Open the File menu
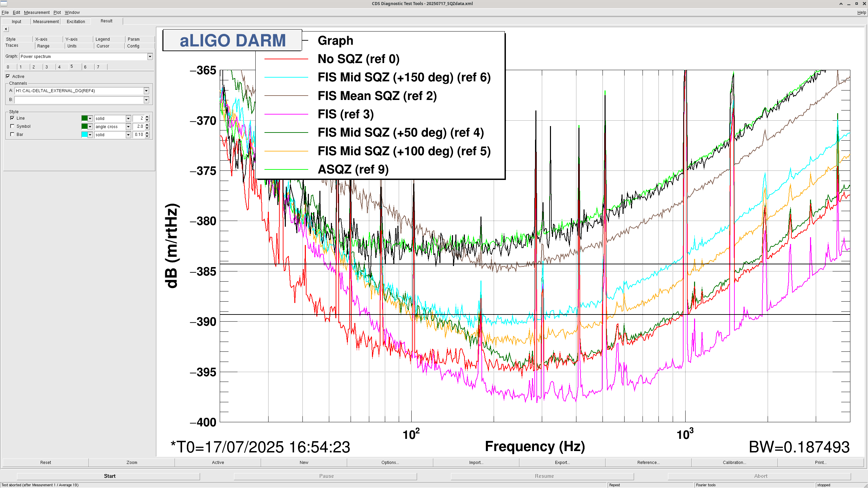 5,13
